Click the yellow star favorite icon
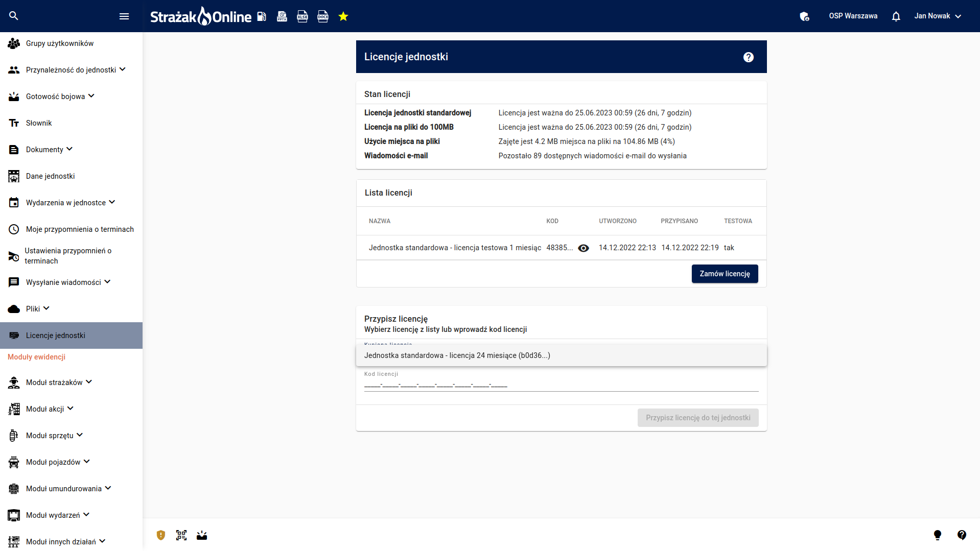 [343, 16]
